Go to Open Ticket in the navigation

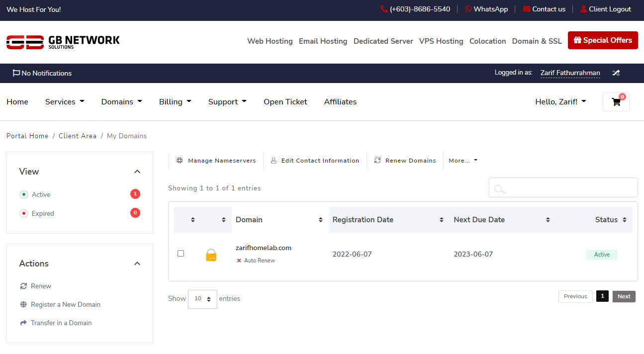point(285,102)
